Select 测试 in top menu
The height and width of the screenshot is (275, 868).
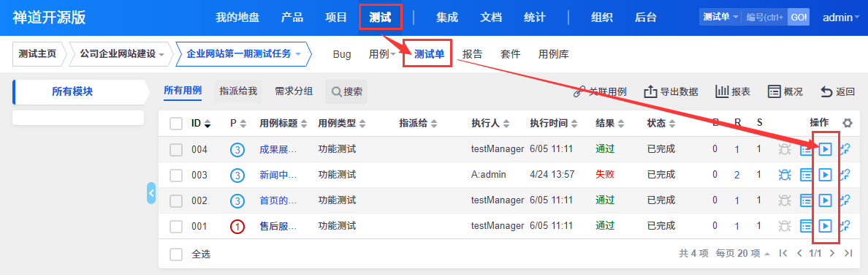[380, 18]
